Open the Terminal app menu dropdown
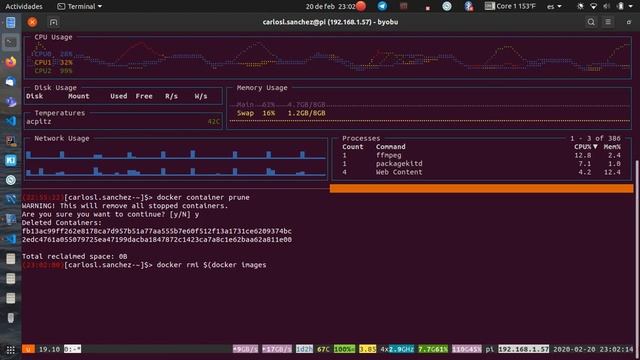Screen dimensions: 640x360 pos(80,6)
